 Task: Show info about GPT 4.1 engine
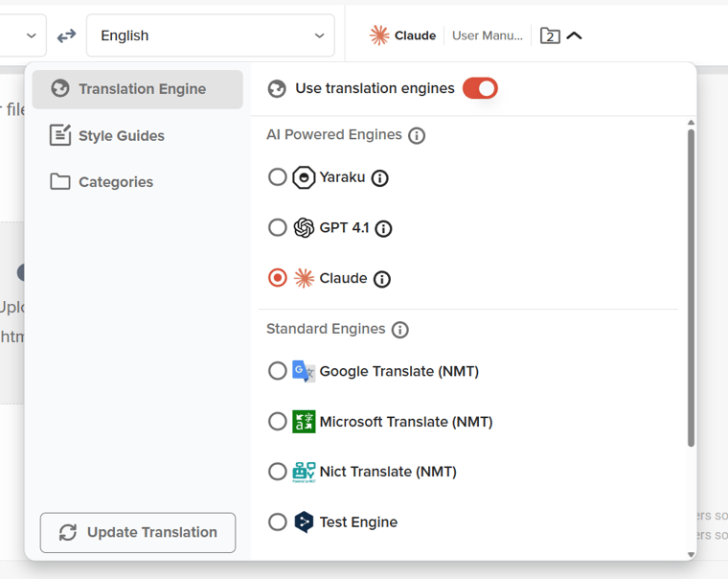coord(383,228)
